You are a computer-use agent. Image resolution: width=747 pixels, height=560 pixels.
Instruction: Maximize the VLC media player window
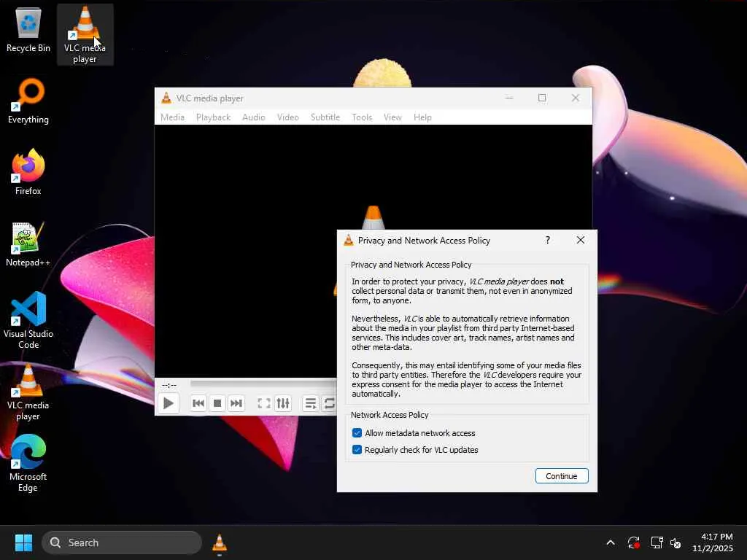click(542, 98)
